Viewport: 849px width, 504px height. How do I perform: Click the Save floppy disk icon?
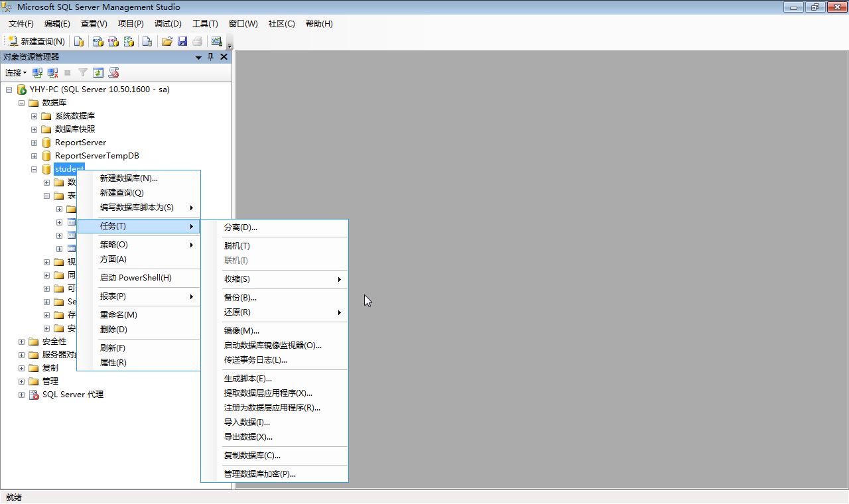[x=182, y=41]
